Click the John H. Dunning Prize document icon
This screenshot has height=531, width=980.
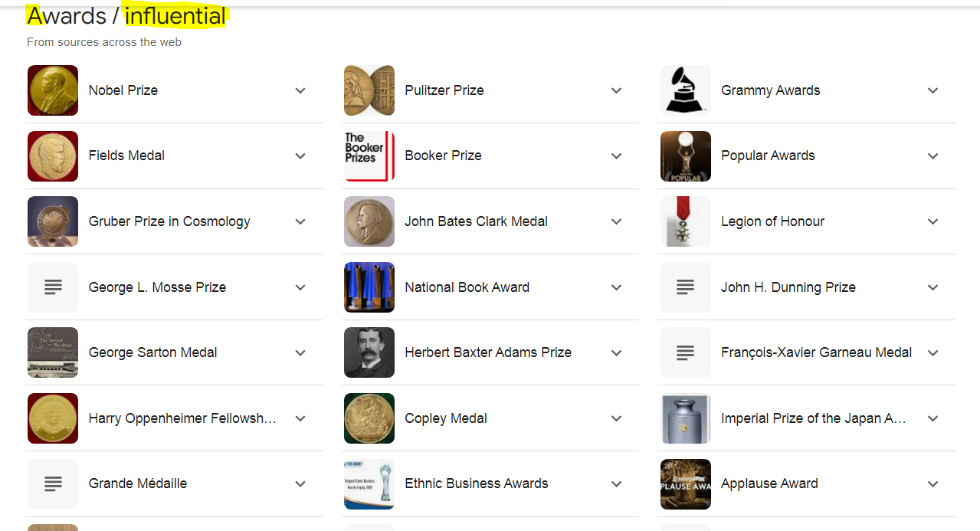pos(685,287)
